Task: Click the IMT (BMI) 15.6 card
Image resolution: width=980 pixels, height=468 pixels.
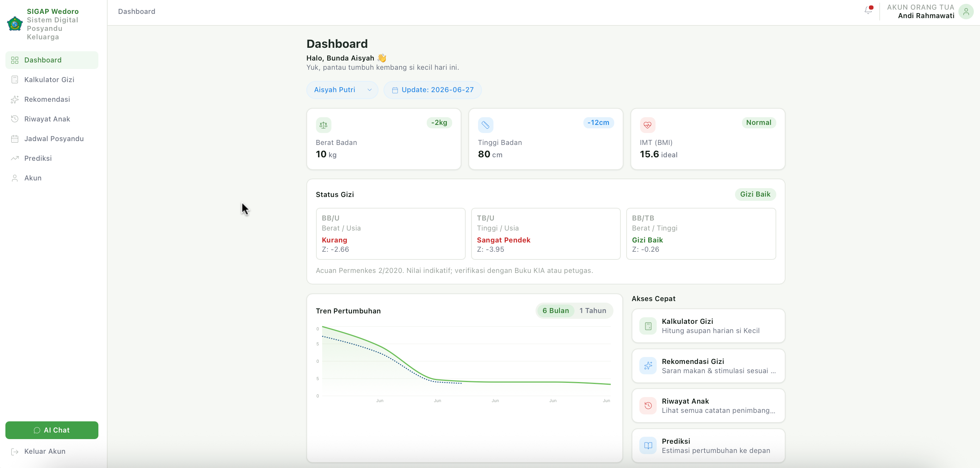Action: pyautogui.click(x=708, y=139)
